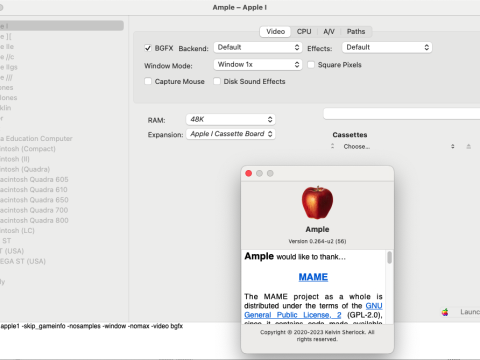Open the Effects dropdown

coord(387,47)
